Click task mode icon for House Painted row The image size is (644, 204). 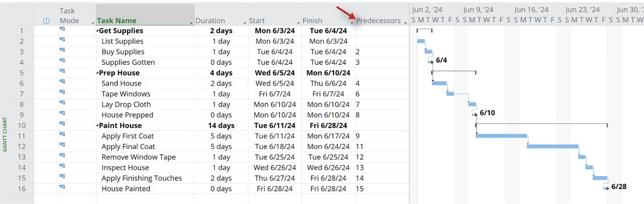[62, 187]
